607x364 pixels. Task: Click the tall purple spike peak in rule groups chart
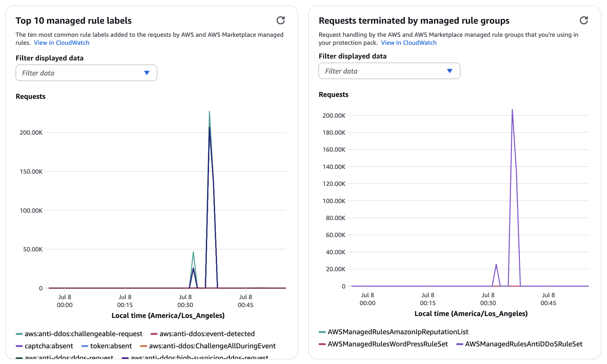(x=512, y=110)
